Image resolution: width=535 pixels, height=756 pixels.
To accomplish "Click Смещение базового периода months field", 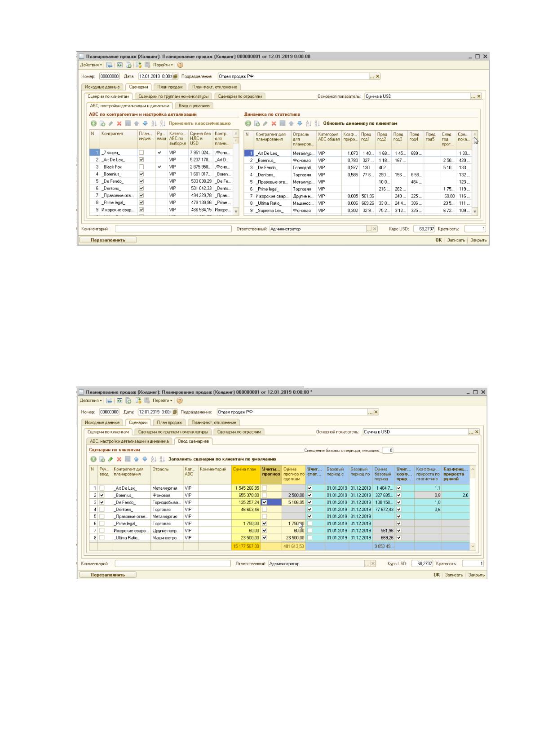I will click(x=388, y=450).
